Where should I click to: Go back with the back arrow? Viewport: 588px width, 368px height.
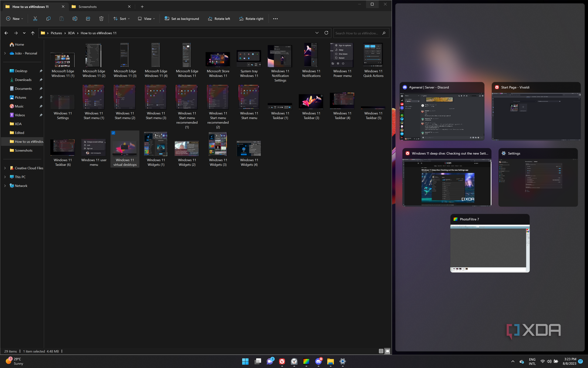(x=6, y=33)
